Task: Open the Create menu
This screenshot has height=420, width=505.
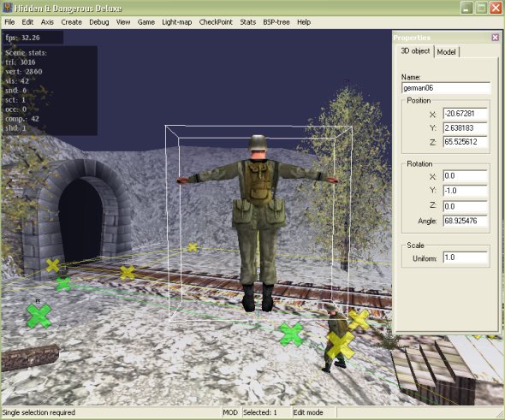Action: pos(72,22)
